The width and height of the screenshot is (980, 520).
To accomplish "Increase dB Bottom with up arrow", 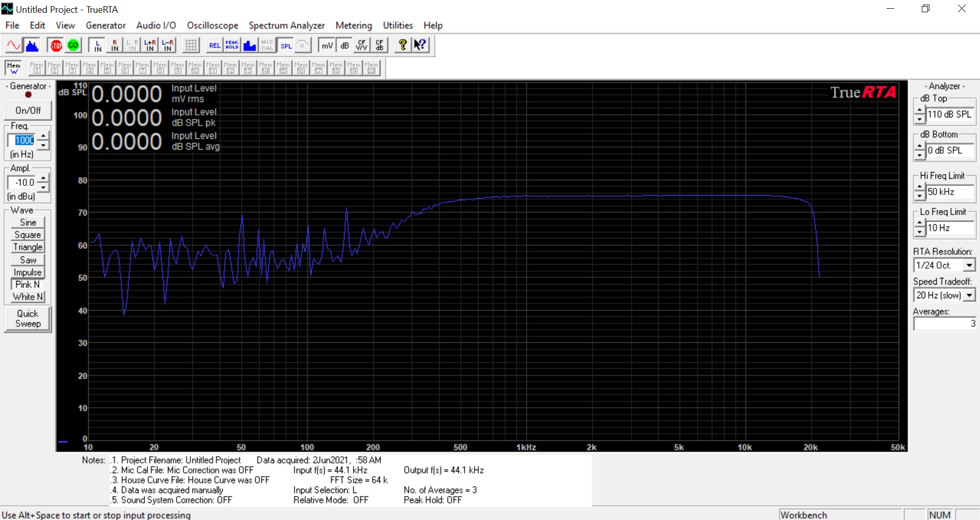I will 920,147.
